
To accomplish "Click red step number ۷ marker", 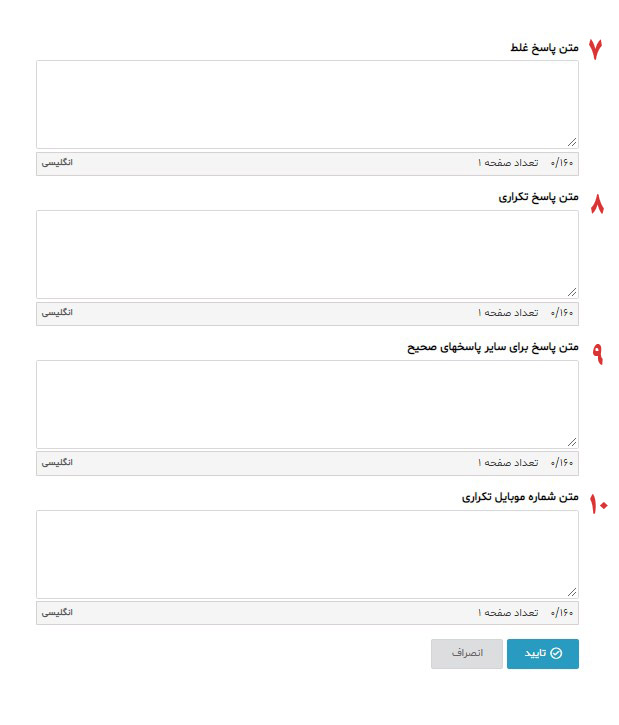I will point(595,49).
